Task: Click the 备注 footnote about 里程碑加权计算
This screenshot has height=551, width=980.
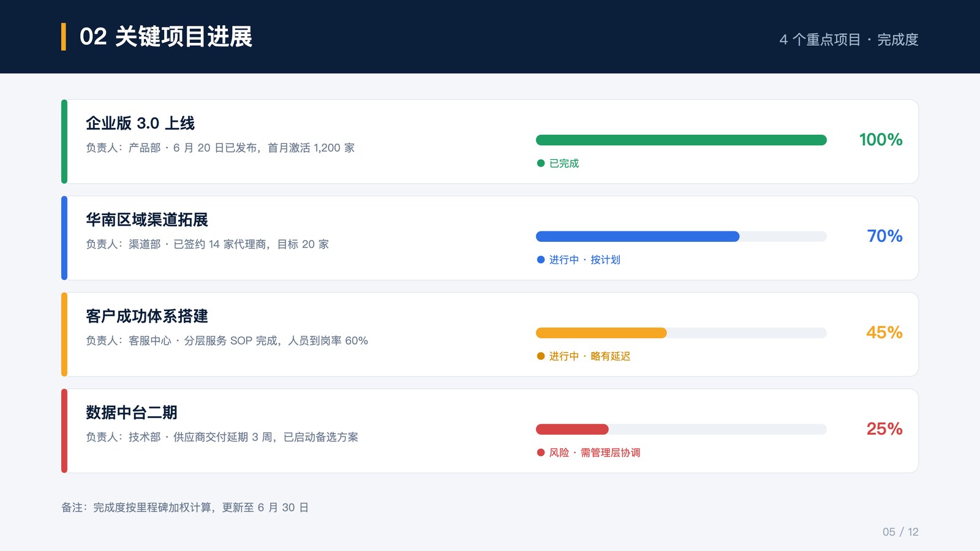Action: pos(185,508)
